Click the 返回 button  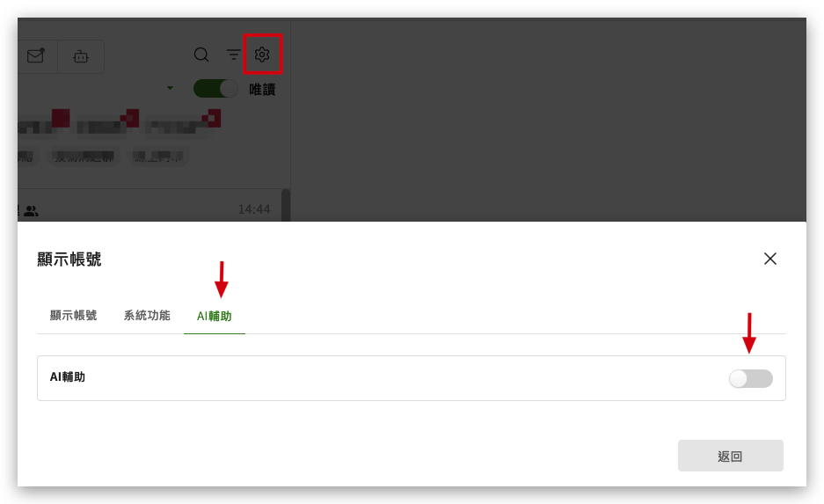[x=731, y=456]
